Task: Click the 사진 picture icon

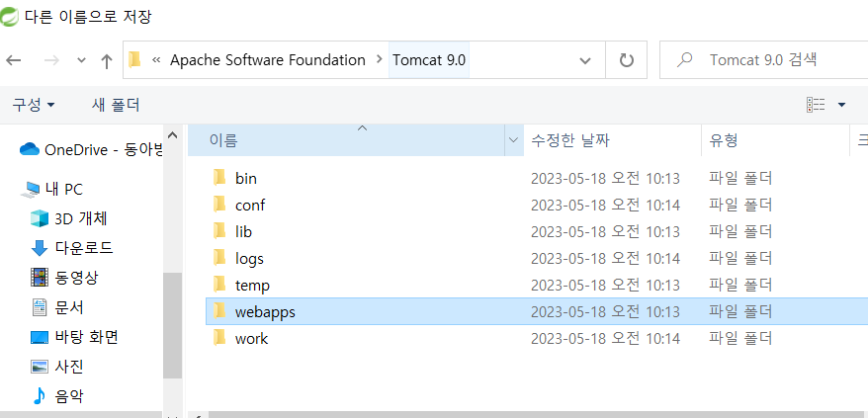Action: (40, 367)
